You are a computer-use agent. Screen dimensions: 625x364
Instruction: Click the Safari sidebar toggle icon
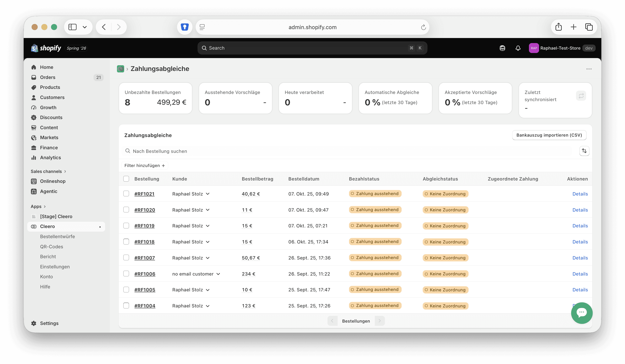pos(72,27)
